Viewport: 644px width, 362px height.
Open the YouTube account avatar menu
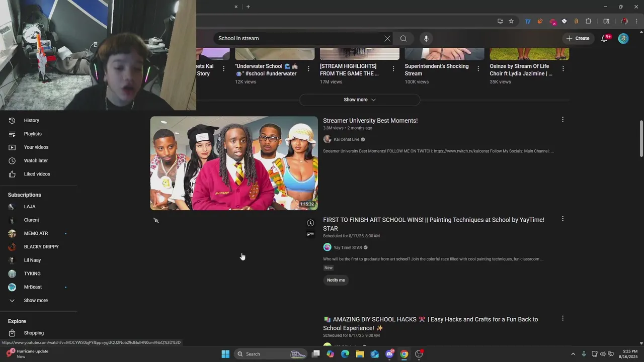pyautogui.click(x=623, y=38)
